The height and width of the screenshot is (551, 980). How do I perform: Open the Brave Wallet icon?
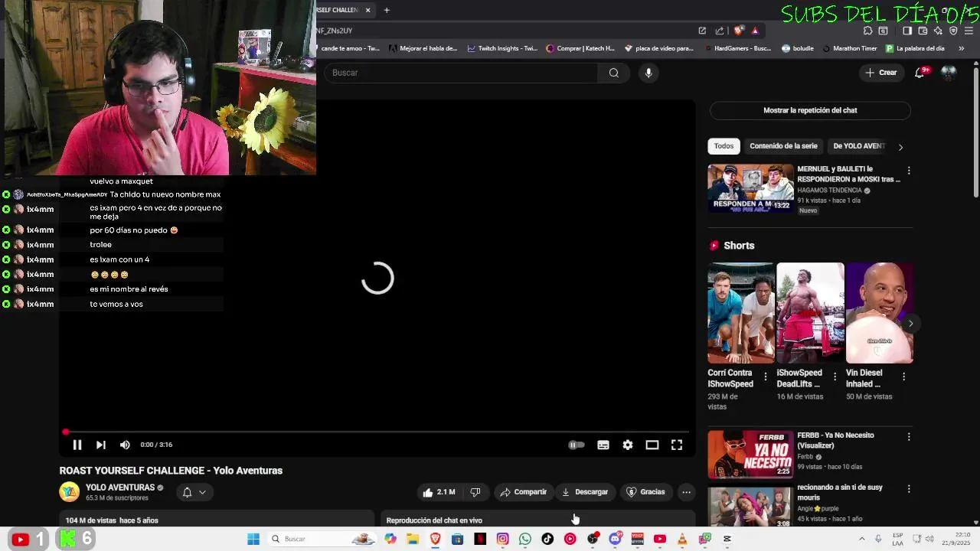click(x=923, y=31)
